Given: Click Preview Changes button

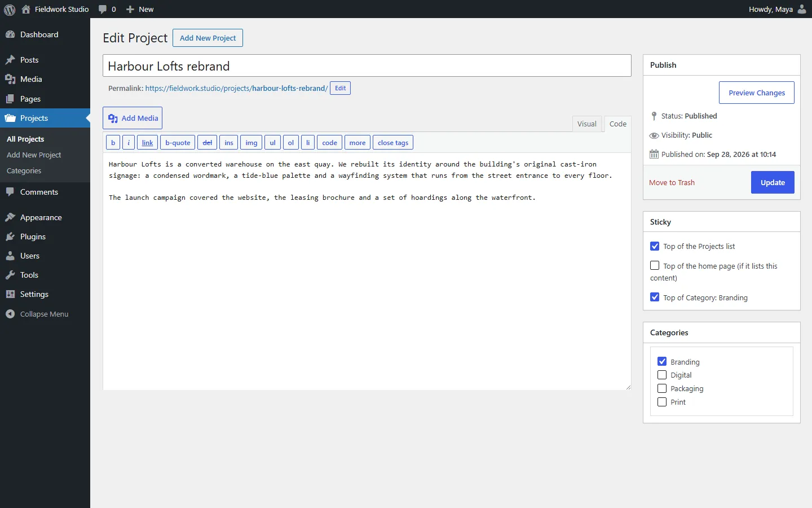Looking at the screenshot, I should tap(757, 93).
